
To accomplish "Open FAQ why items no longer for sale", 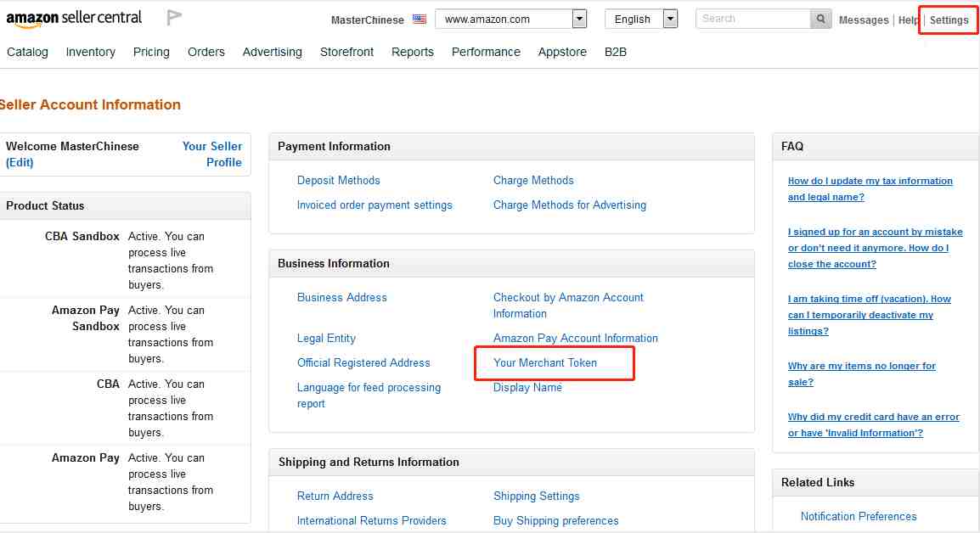I will (861, 373).
